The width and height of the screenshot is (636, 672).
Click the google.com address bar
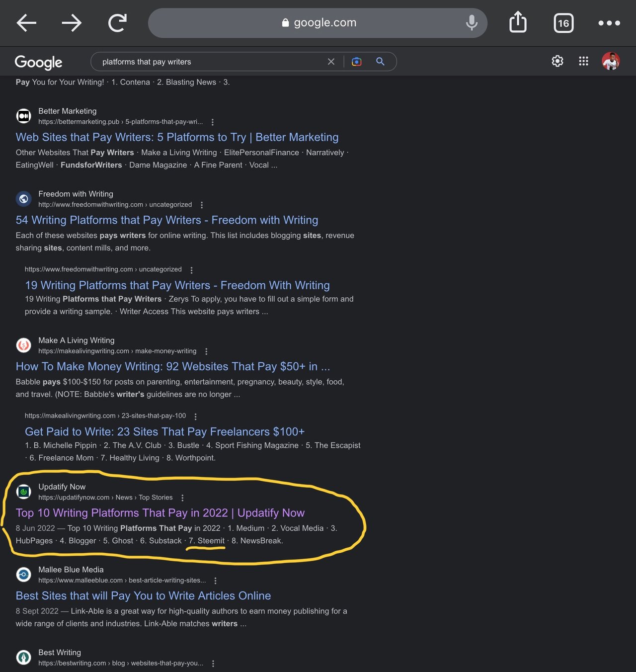coord(318,23)
